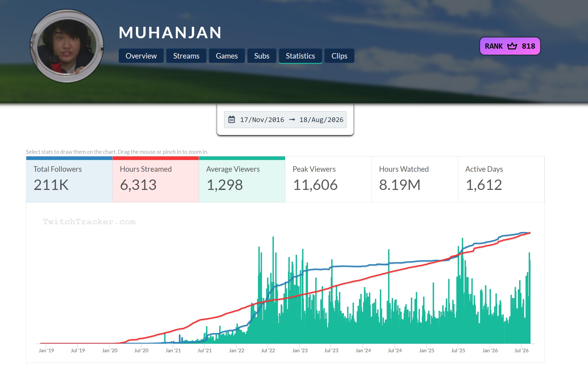Enable Peak Viewers stat on chart
This screenshot has width=588, height=371.
(x=328, y=179)
